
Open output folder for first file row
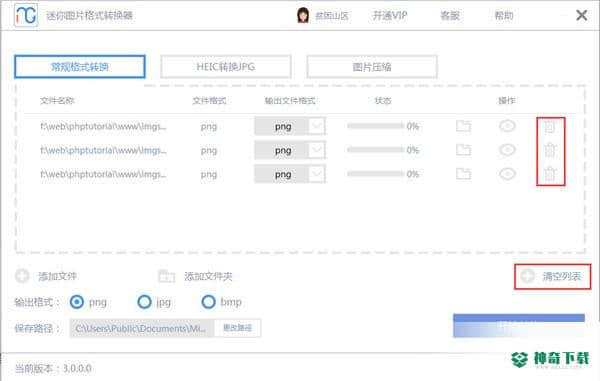coord(463,126)
